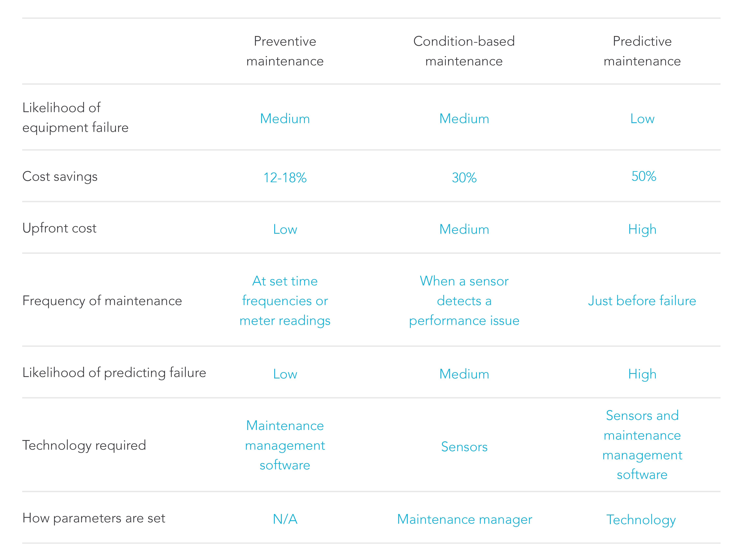Select the N/A parameters cell
739x560 pixels.
(x=285, y=519)
